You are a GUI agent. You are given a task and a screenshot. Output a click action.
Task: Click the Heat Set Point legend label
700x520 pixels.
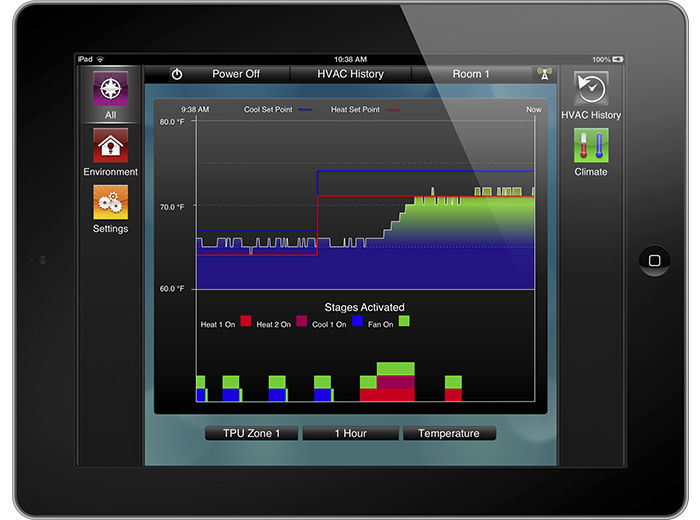(x=355, y=109)
